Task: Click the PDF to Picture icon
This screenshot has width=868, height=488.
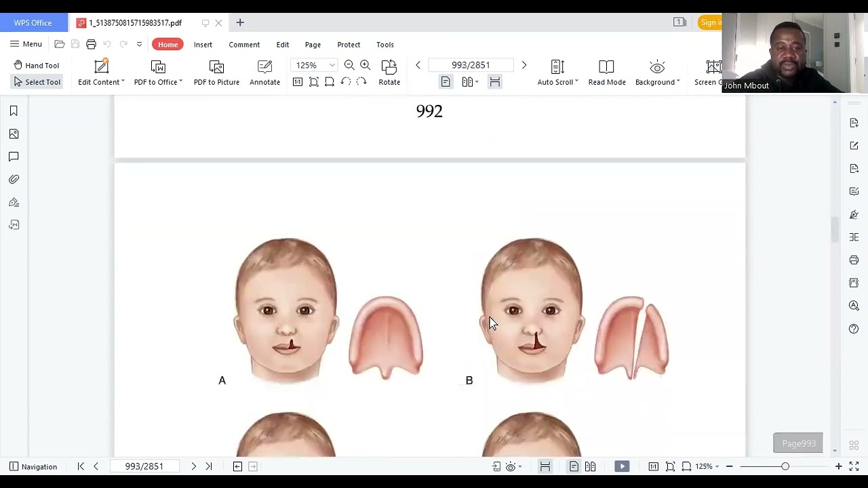Action: coord(216,67)
